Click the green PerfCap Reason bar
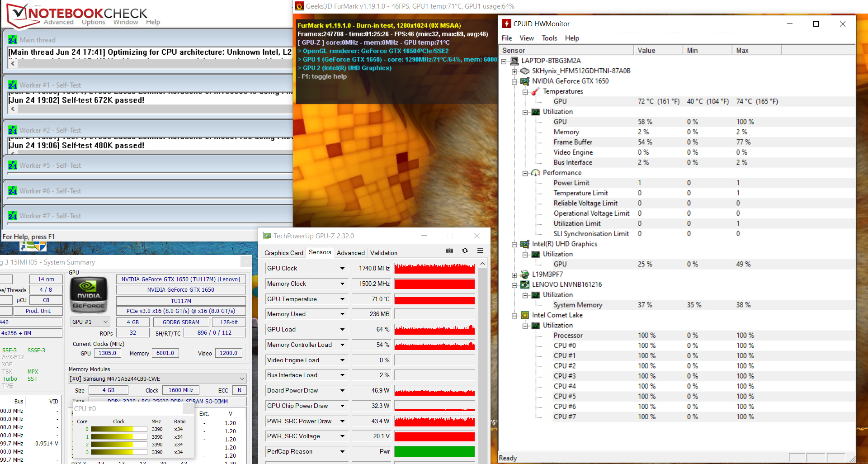 pyautogui.click(x=434, y=451)
